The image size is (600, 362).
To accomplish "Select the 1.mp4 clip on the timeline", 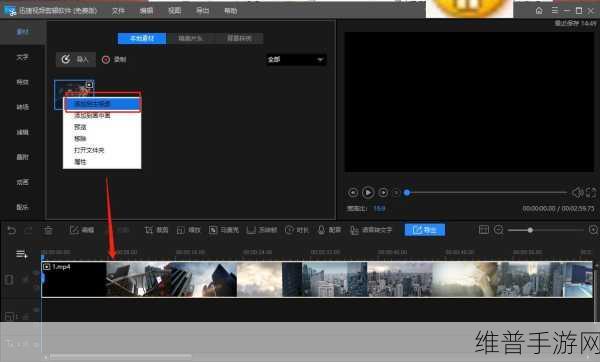I will [x=317, y=279].
